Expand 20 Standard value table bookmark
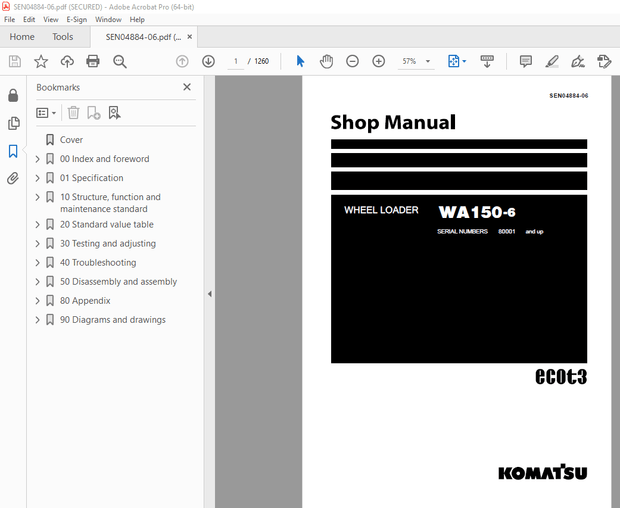 [38, 225]
